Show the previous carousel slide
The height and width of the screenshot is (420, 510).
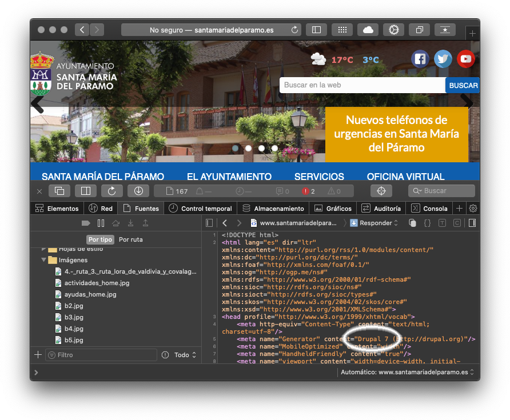(x=38, y=105)
